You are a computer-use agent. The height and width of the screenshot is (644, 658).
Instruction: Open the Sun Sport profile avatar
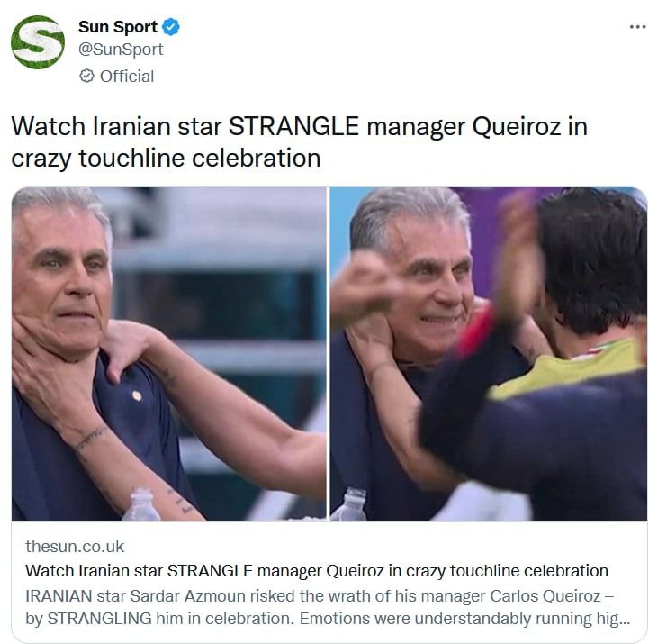[x=38, y=42]
